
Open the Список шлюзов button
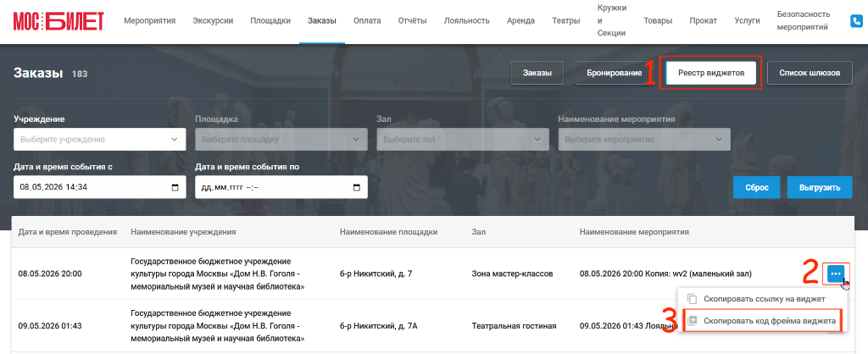point(810,73)
